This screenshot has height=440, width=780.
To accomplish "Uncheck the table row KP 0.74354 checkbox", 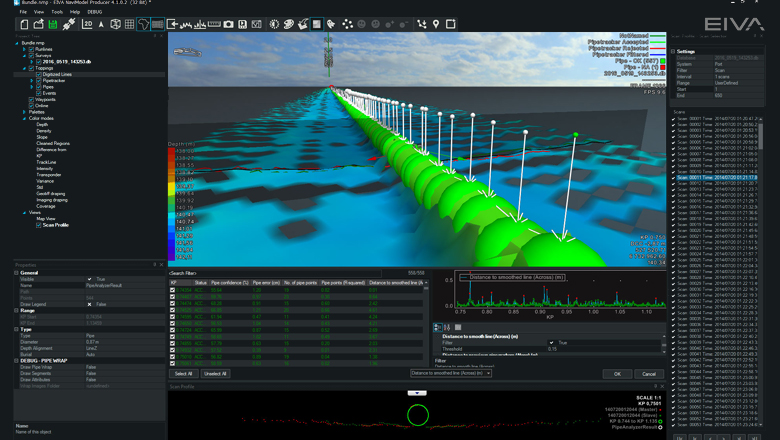I will pyautogui.click(x=173, y=290).
